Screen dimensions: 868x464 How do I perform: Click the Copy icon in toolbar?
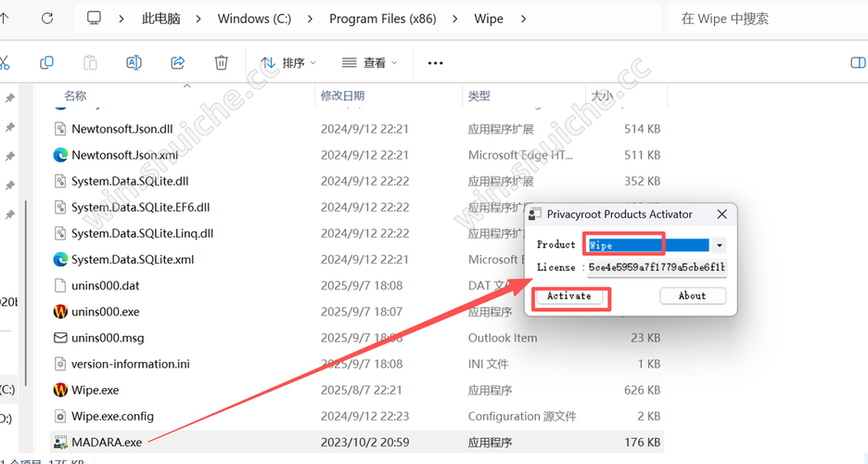[46, 62]
